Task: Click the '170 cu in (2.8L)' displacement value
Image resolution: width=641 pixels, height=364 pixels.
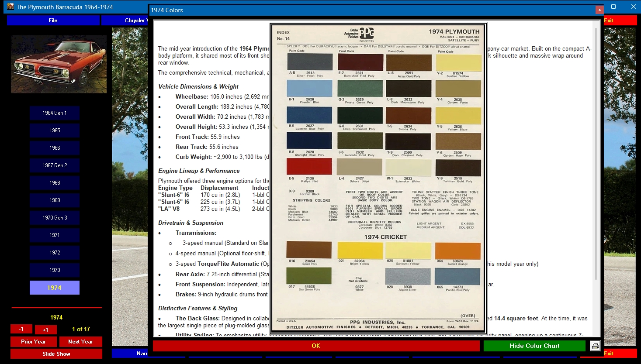Action: click(x=220, y=195)
